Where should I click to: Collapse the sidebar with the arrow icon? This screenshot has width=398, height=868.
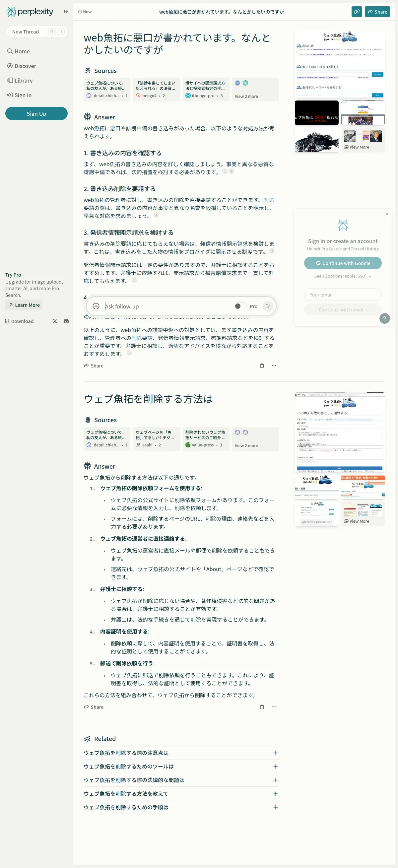(x=66, y=12)
